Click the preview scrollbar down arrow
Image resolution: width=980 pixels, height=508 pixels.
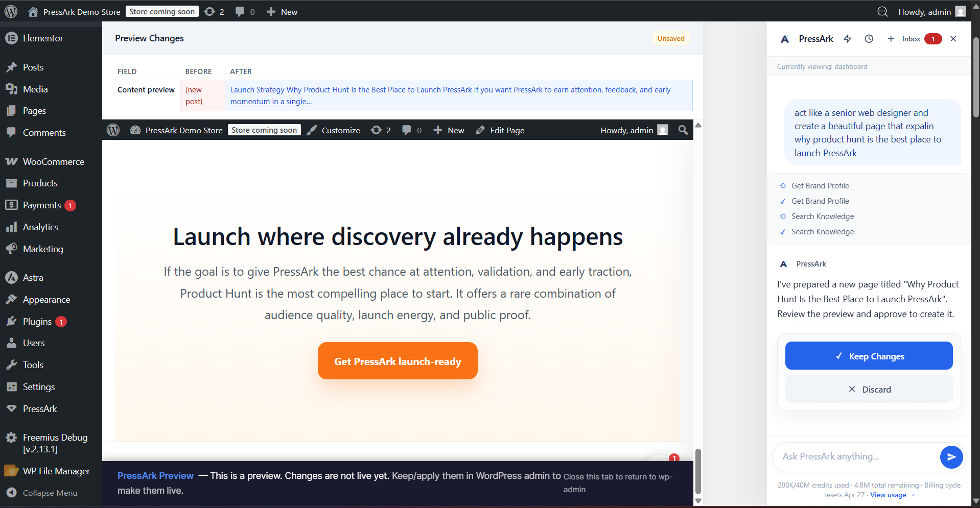click(x=698, y=501)
